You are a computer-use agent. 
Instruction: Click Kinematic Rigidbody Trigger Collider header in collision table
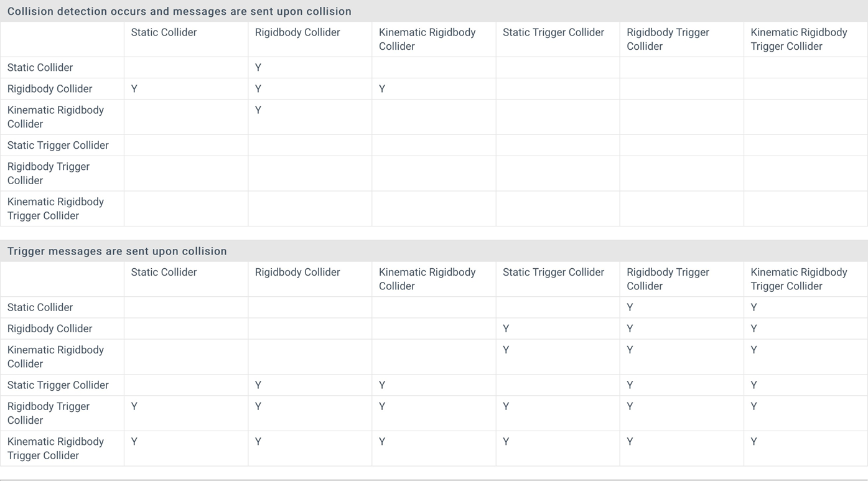[798, 39]
